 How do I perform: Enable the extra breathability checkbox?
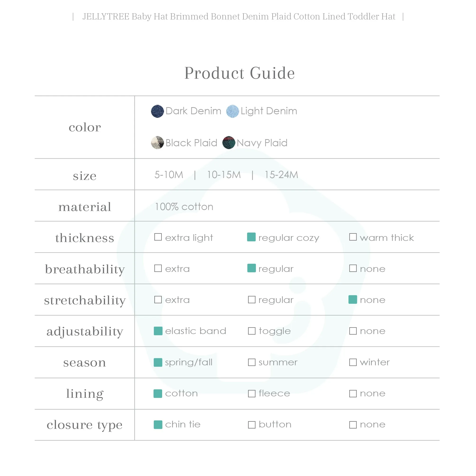click(x=158, y=268)
